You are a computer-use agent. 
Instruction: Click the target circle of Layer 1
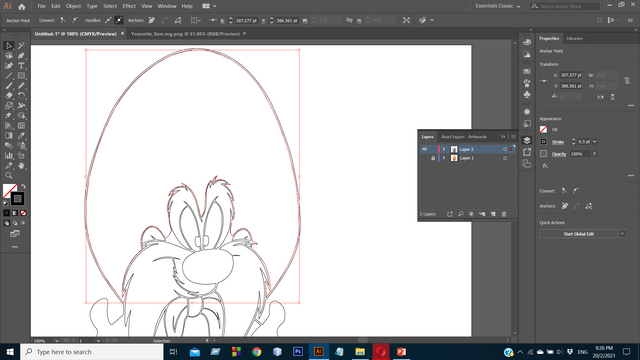(x=505, y=158)
